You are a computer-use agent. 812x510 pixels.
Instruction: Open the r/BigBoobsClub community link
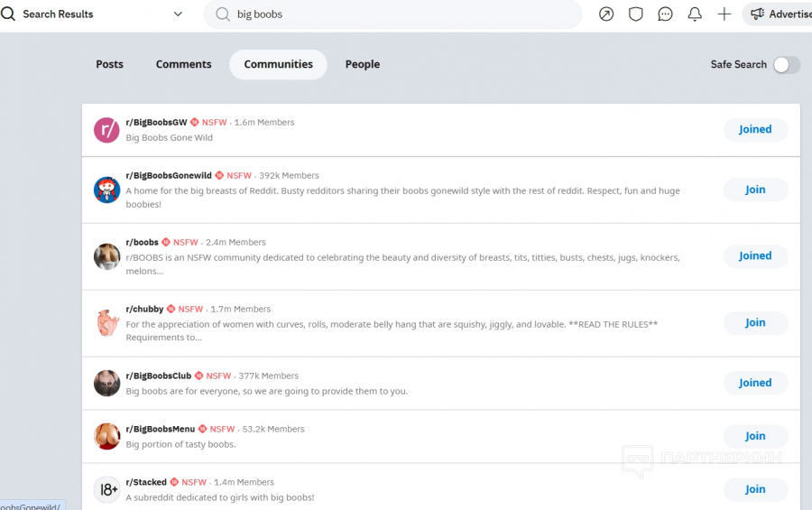coord(159,376)
